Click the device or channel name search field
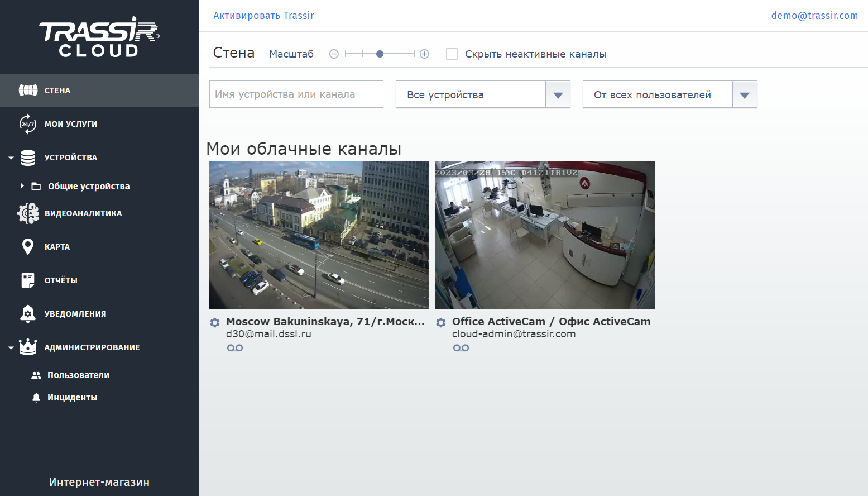 (x=296, y=94)
